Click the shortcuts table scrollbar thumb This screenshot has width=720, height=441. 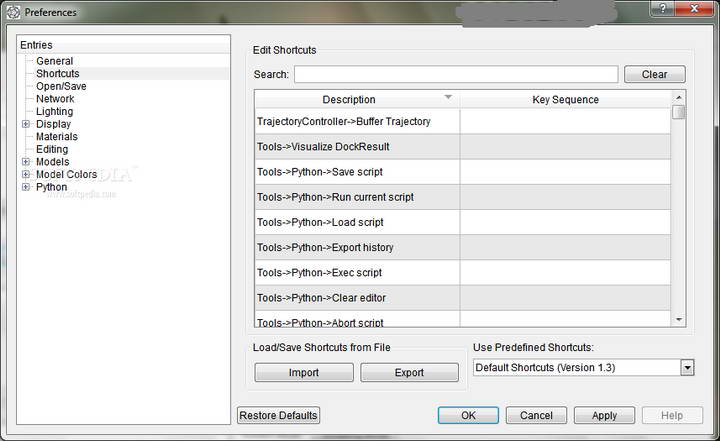click(679, 112)
